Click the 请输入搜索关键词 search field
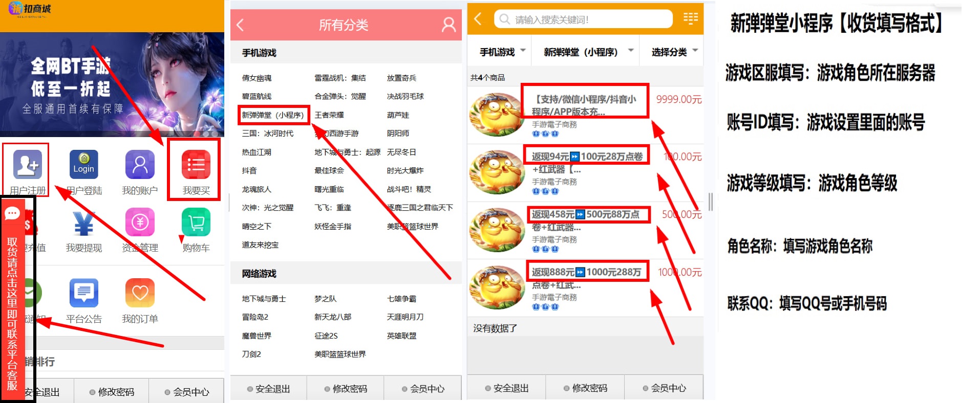Screen dimensions: 980x403 584,19
